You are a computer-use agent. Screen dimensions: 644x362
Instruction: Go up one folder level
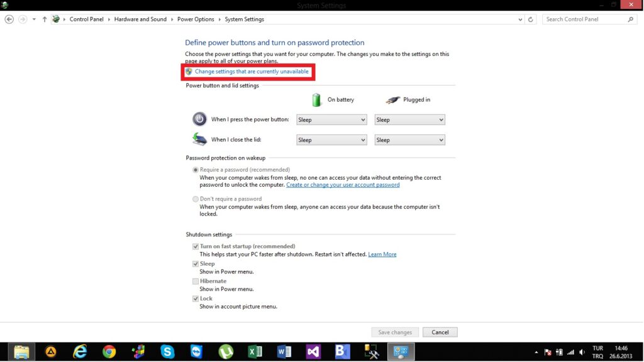[x=44, y=19]
